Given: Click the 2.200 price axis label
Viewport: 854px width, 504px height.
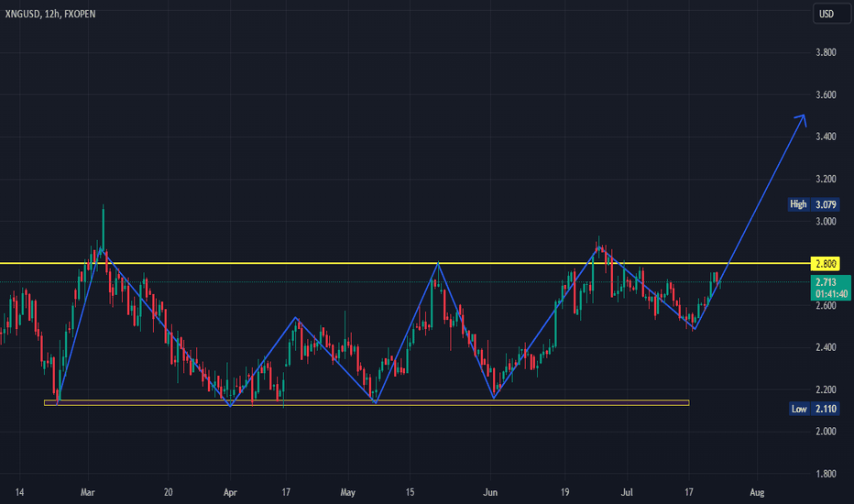Looking at the screenshot, I should point(826,389).
